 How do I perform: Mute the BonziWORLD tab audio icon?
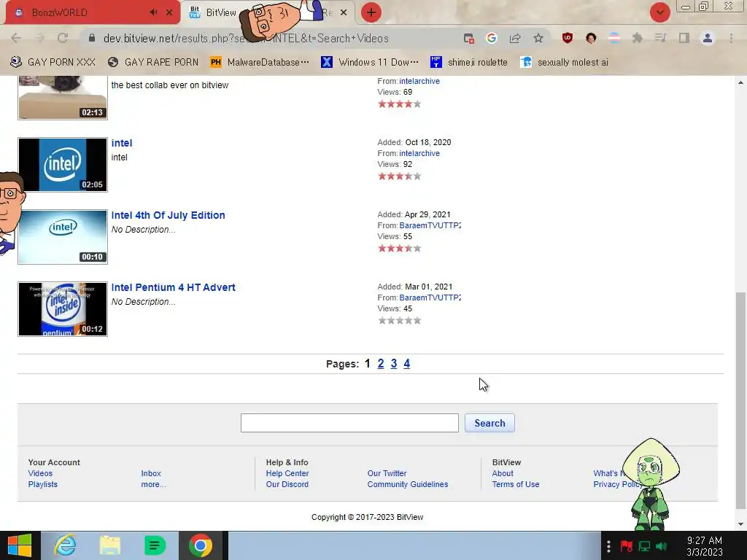153,12
